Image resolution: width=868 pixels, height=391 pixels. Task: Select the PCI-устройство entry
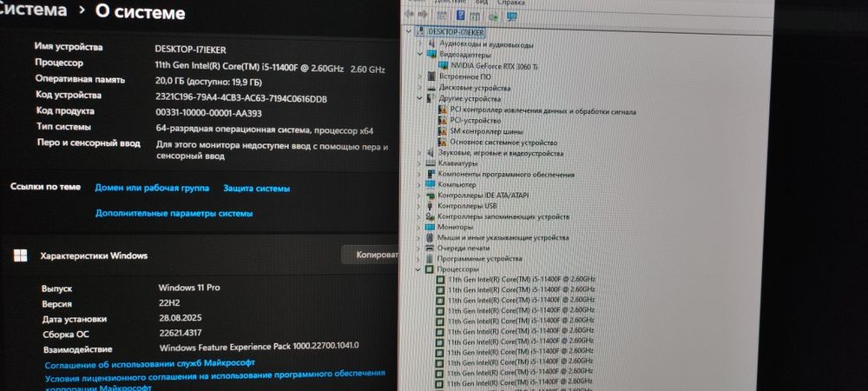[x=475, y=120]
